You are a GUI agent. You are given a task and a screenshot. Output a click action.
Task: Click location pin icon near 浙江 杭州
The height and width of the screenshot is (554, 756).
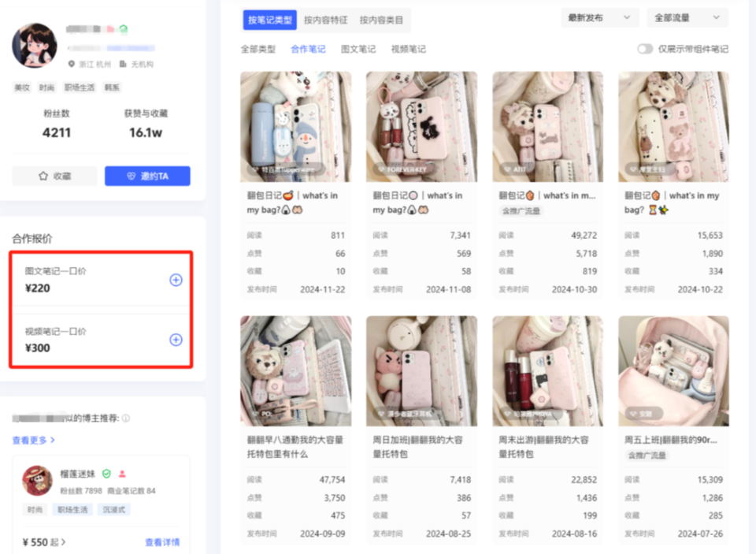coord(72,64)
